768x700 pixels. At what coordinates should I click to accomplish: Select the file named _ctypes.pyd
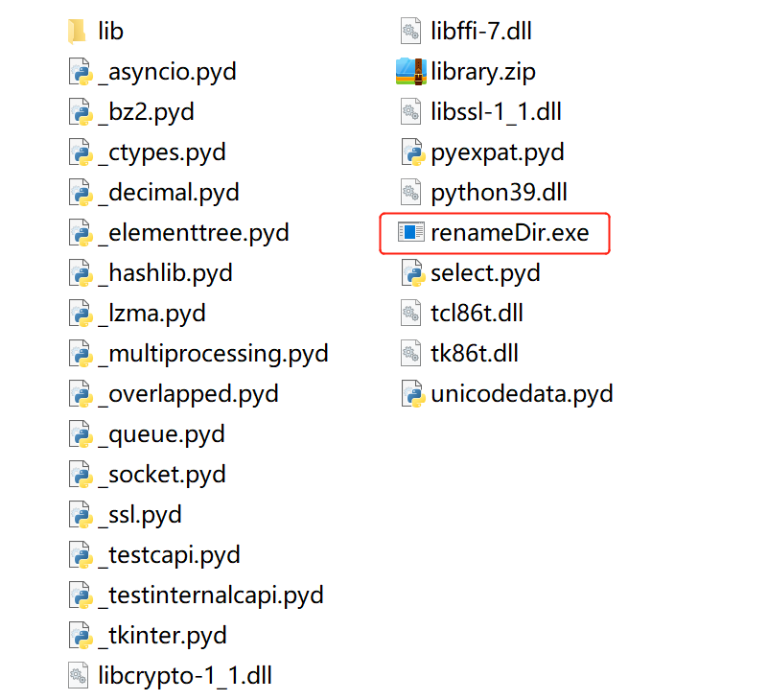161,152
